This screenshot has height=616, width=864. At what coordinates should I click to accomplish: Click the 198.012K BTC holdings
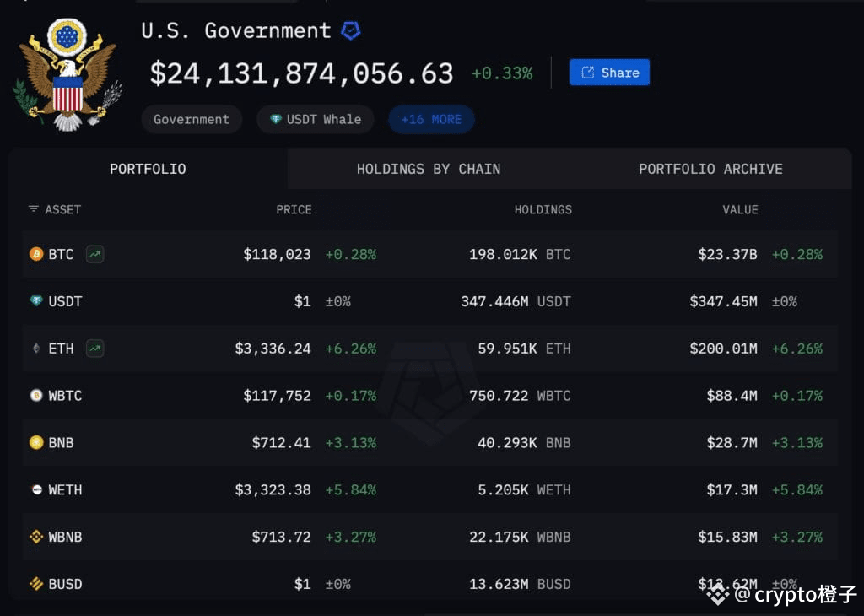(x=520, y=254)
